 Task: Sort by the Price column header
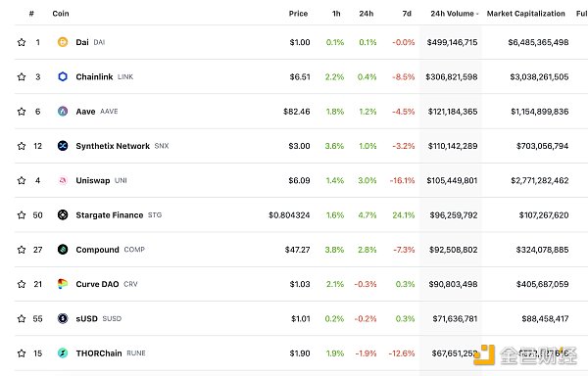coord(298,14)
